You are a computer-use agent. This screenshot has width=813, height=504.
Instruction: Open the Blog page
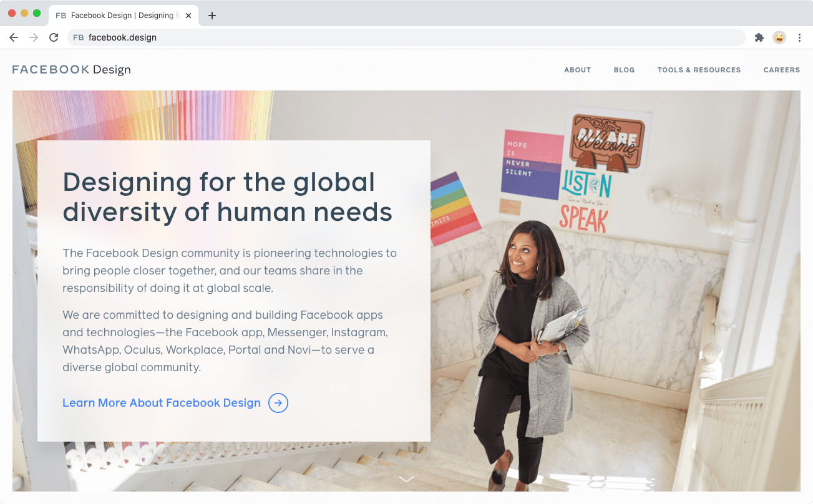tap(624, 70)
